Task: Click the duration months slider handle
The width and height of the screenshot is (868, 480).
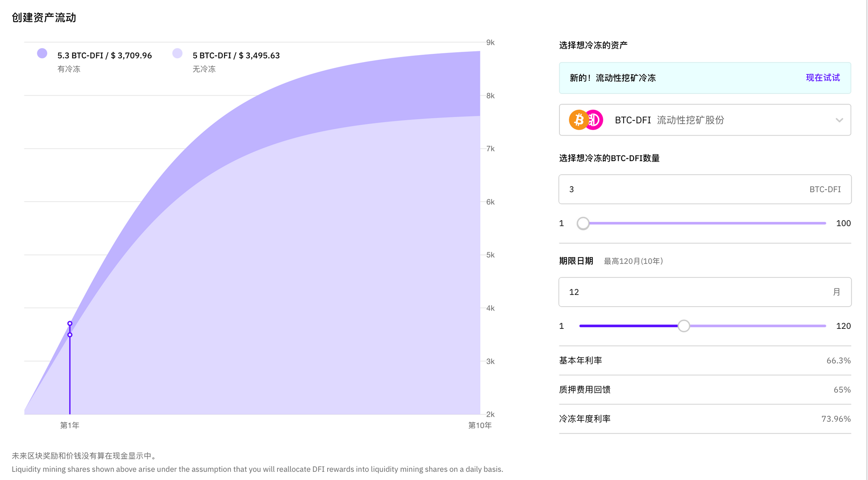Action: pos(684,326)
